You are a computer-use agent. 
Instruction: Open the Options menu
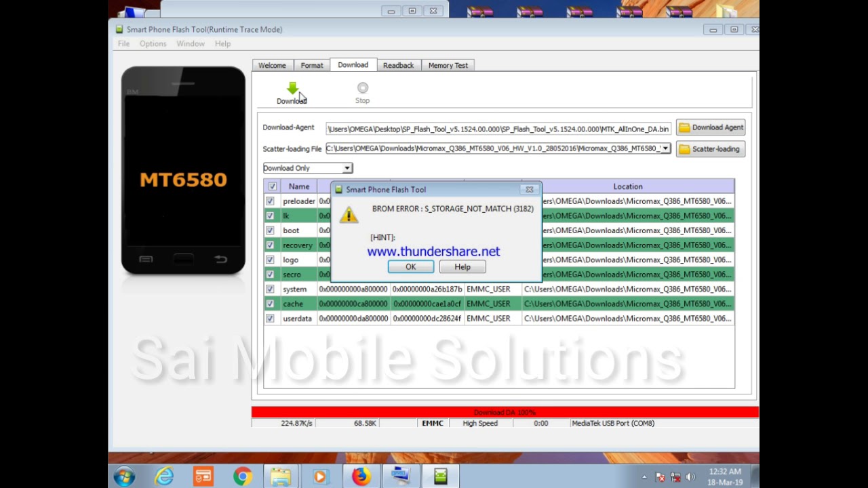point(153,43)
